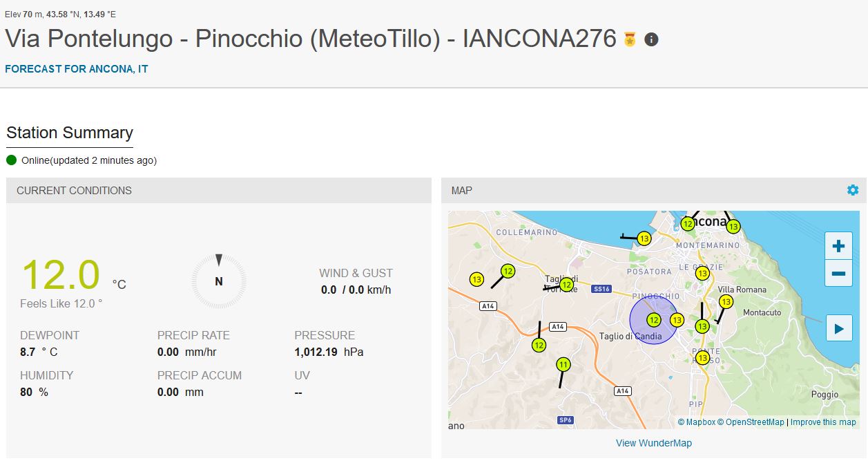
Task: Select the 13 marker at Villa Romana
Action: [726, 302]
